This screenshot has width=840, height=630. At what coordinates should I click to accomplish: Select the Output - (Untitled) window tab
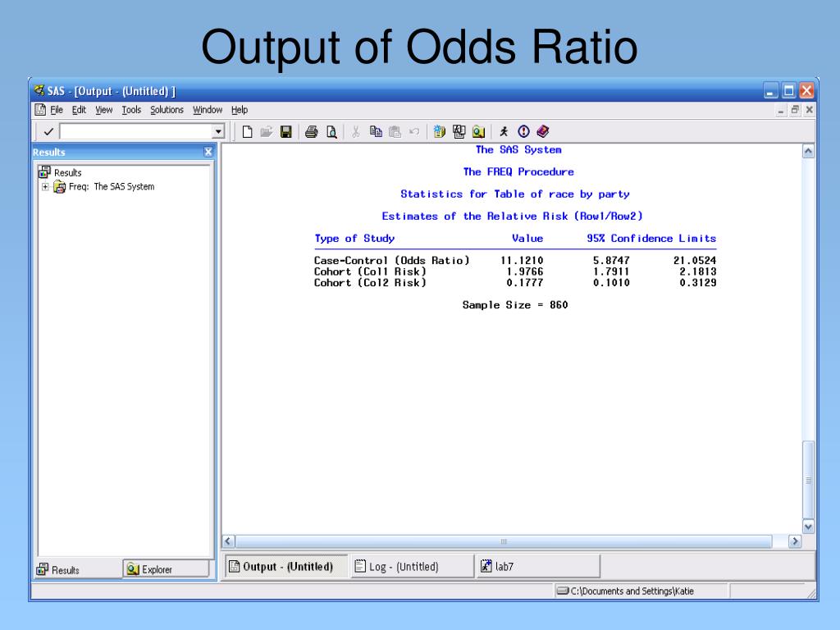[x=286, y=566]
